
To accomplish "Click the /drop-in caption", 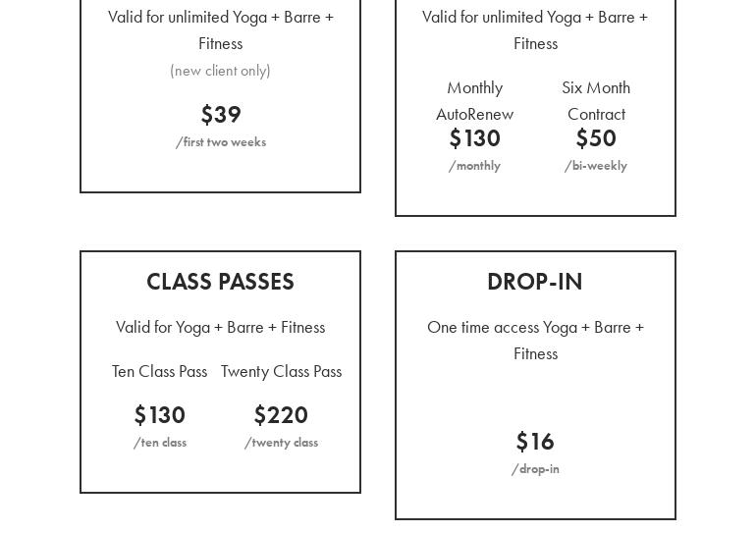I will coord(535,469).
